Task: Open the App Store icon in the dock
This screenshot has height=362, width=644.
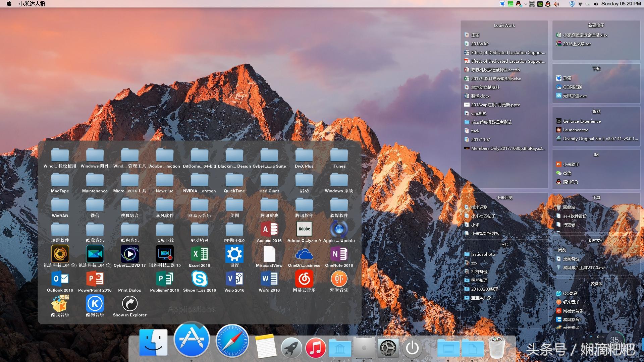Action: click(x=192, y=340)
